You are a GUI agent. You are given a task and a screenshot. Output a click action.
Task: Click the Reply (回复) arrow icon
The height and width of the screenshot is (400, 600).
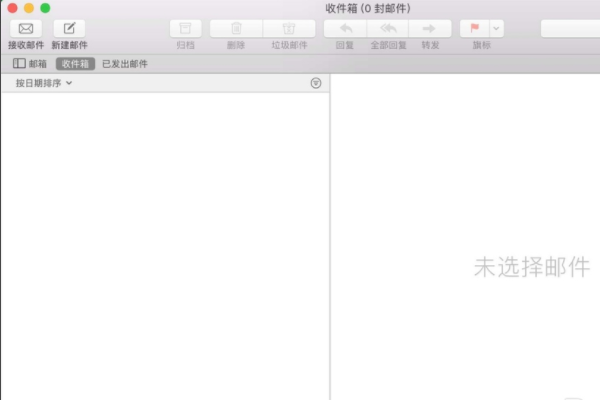coord(346,29)
